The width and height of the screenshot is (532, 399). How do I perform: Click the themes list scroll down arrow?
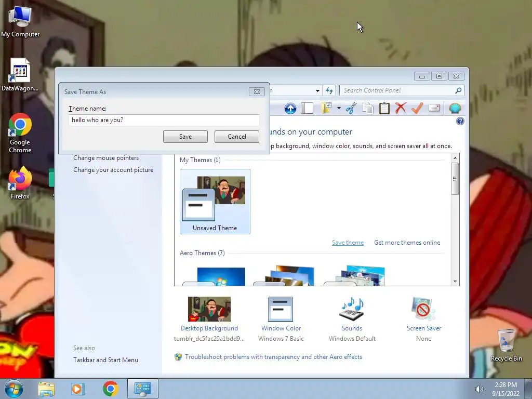click(455, 281)
